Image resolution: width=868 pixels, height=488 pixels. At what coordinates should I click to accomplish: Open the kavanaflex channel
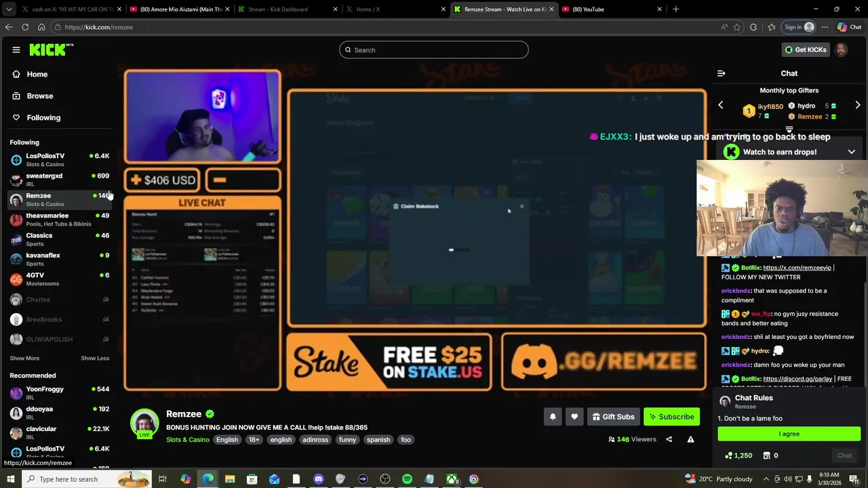point(60,259)
